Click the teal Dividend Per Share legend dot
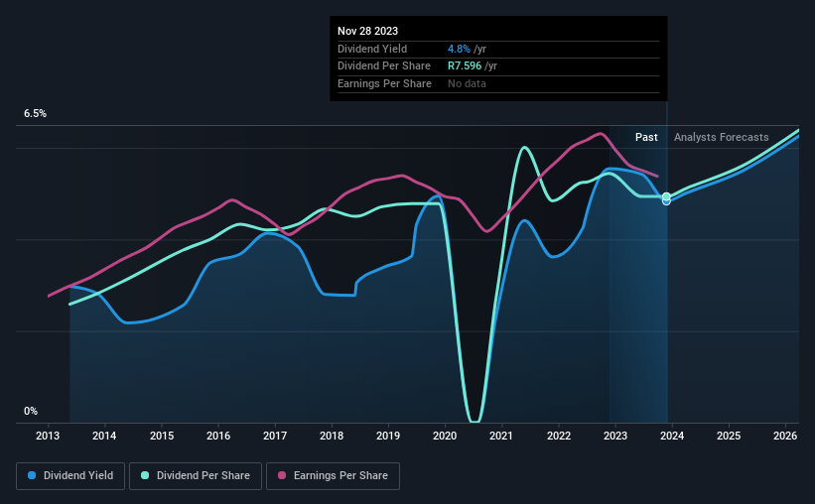Viewport: 815px width, 504px height. pyautogui.click(x=145, y=475)
